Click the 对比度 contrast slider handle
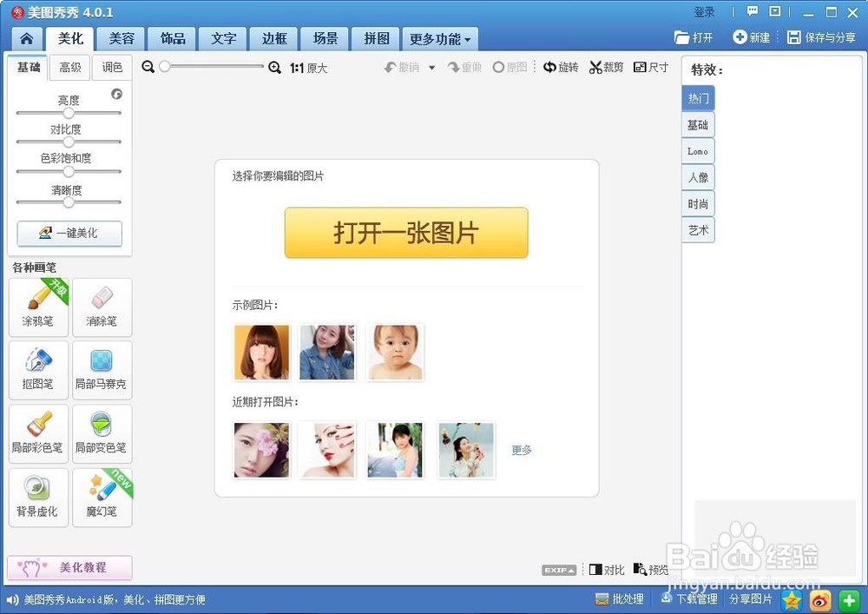The width and height of the screenshot is (868, 614). [69, 142]
